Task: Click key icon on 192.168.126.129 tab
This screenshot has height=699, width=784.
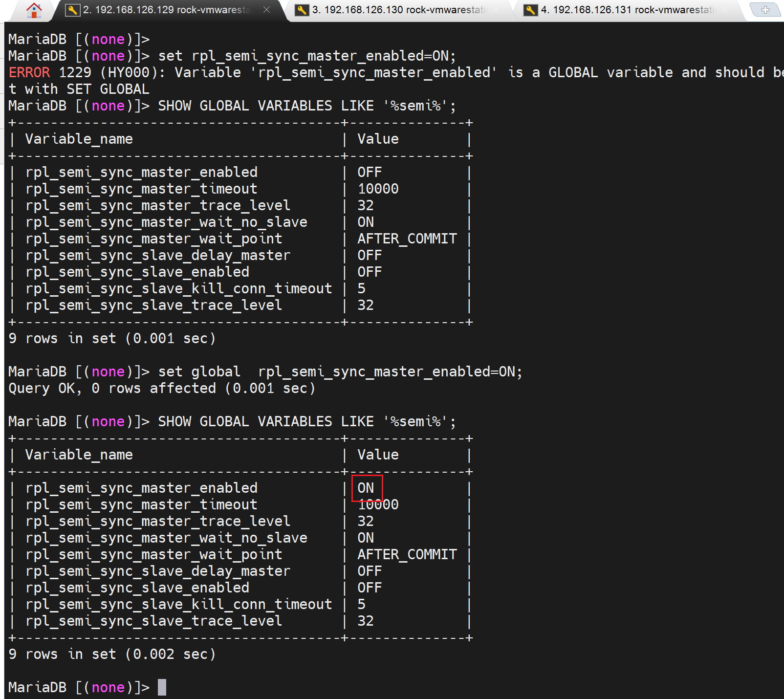Action: click(72, 10)
